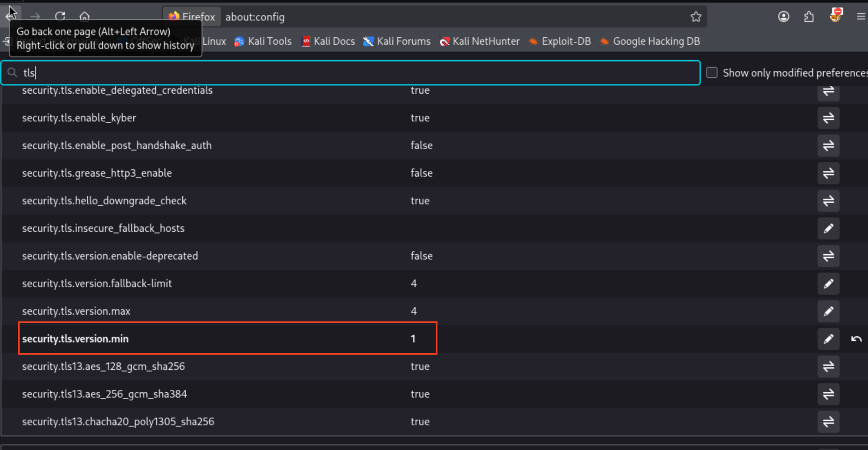
Task: Open the Exploit-DB bookmark
Action: point(560,41)
